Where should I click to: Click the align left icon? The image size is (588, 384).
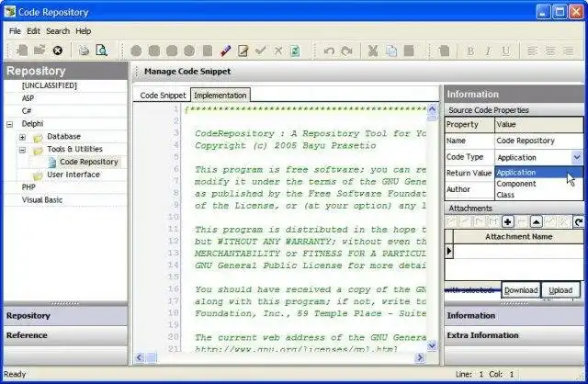[533, 51]
